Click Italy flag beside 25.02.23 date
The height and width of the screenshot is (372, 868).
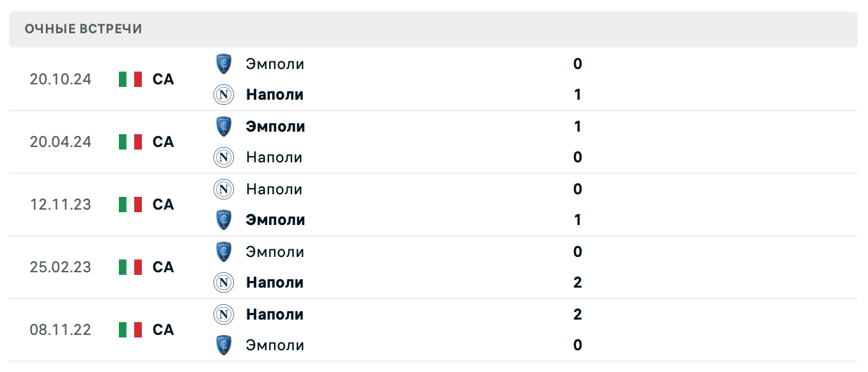point(130,267)
